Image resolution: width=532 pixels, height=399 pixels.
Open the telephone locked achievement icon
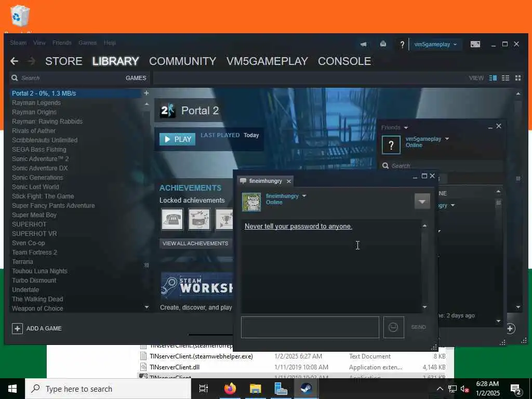click(x=172, y=219)
